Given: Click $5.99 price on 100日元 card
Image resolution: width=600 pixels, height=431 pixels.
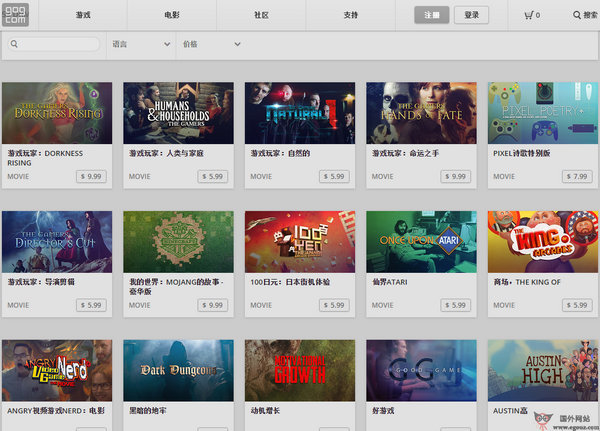Looking at the screenshot, I should coord(334,305).
